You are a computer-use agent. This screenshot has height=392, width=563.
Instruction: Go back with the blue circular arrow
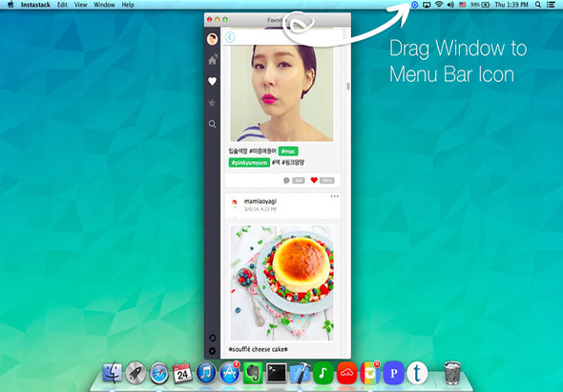point(230,37)
